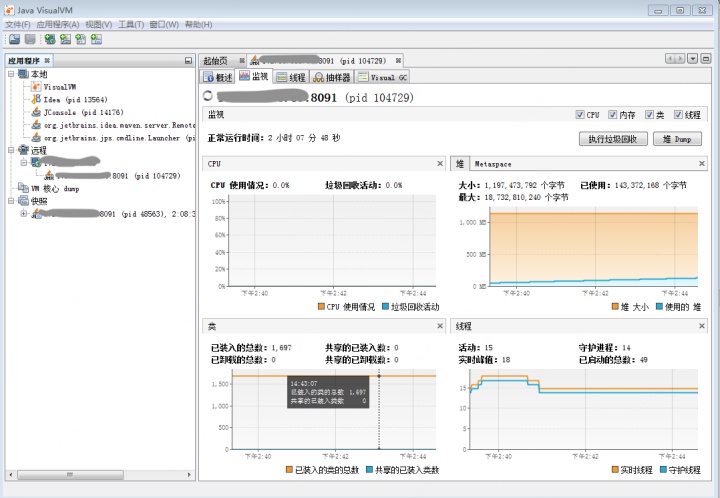Close the 8091 (pid 104729) document tab

coord(398,61)
